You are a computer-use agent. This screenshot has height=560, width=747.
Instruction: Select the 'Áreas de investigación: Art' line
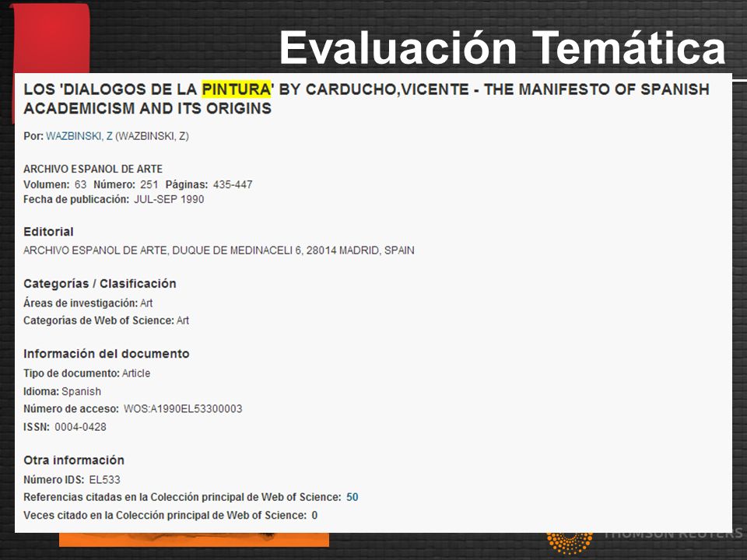tap(88, 303)
